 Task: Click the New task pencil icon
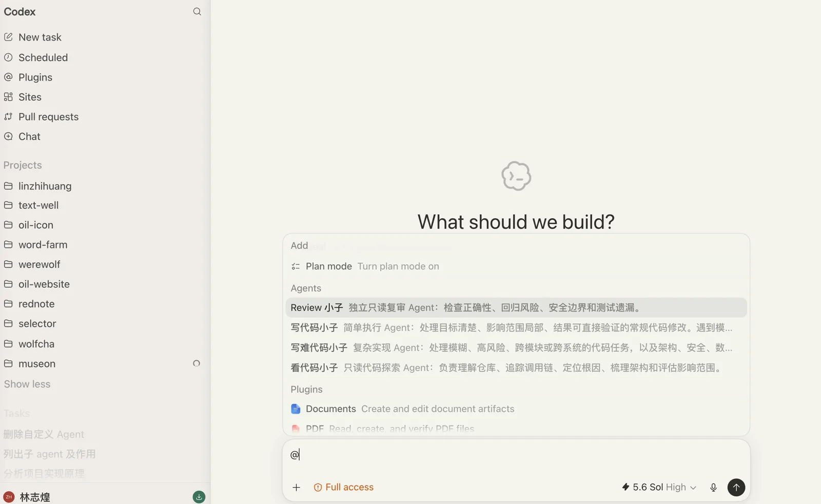[8, 37]
